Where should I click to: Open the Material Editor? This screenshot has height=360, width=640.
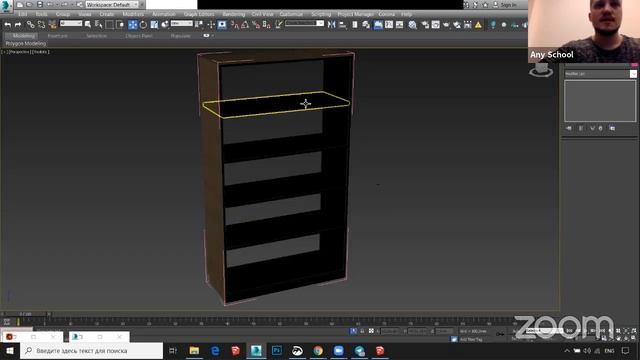pos(413,25)
